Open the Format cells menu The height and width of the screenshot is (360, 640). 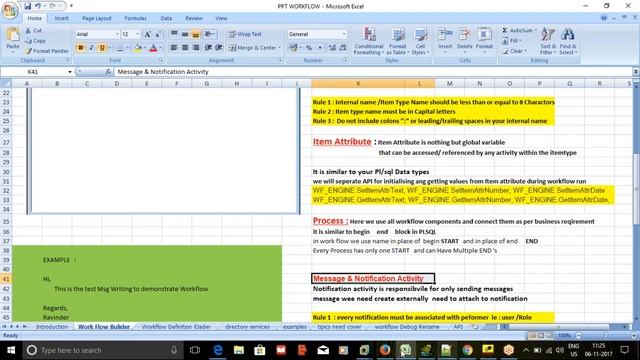click(484, 40)
